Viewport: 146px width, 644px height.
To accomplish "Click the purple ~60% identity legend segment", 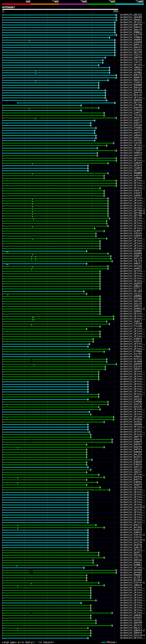I will click(x=73, y=4).
